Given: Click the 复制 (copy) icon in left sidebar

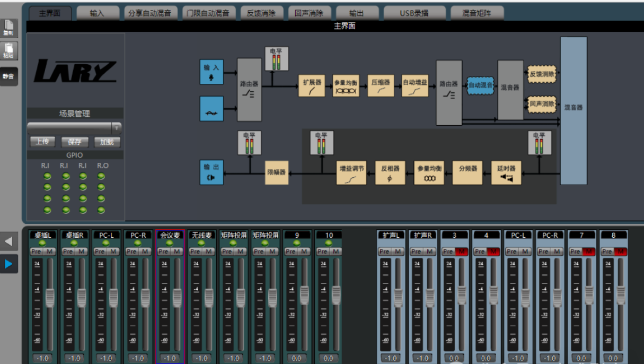Looking at the screenshot, I should pos(8,28).
